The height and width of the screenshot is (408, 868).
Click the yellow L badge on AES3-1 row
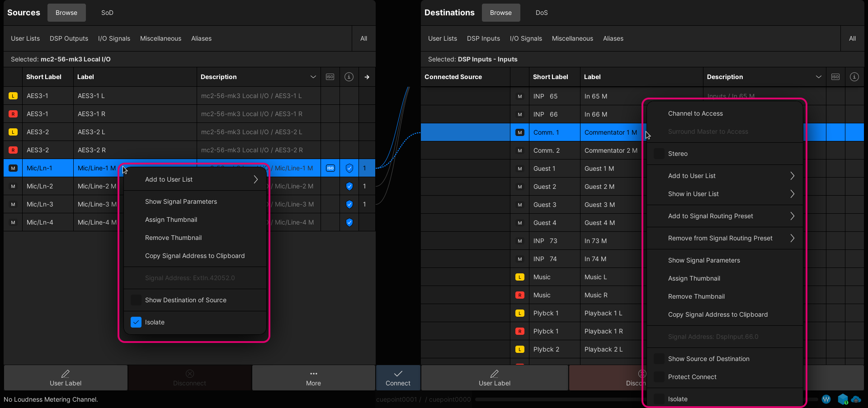[13, 96]
